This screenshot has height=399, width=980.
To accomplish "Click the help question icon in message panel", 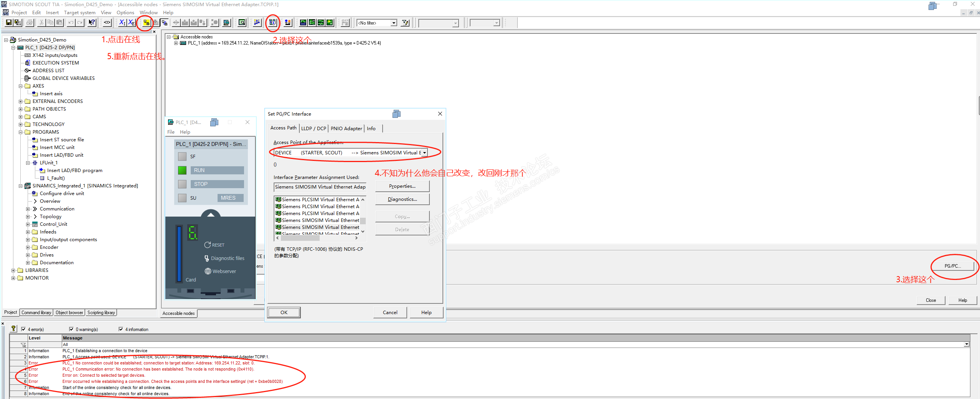I will pos(13,329).
